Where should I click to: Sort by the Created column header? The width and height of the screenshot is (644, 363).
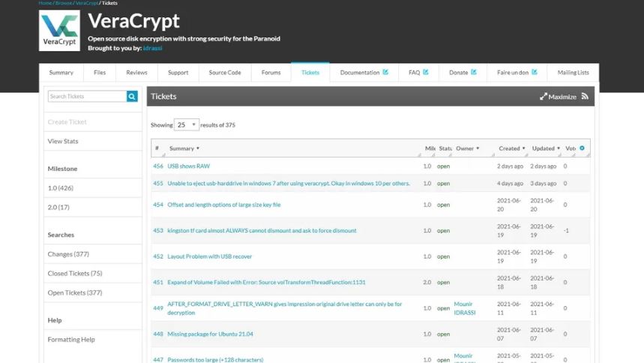click(x=512, y=148)
